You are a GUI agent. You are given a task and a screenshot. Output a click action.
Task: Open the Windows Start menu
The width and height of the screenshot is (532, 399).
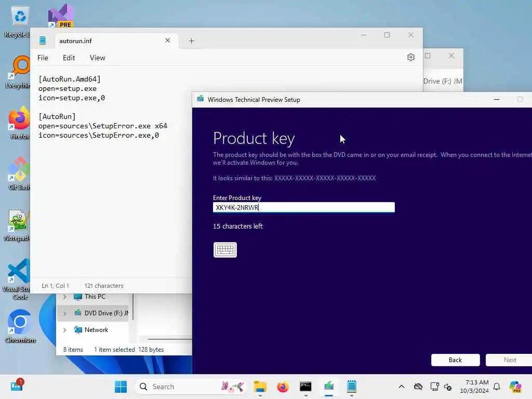121,387
